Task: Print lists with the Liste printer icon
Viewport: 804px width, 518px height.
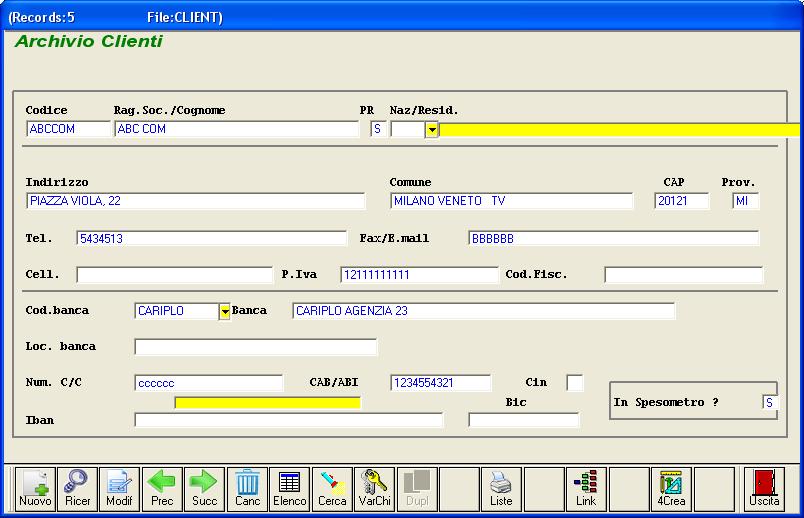Action: [501, 489]
